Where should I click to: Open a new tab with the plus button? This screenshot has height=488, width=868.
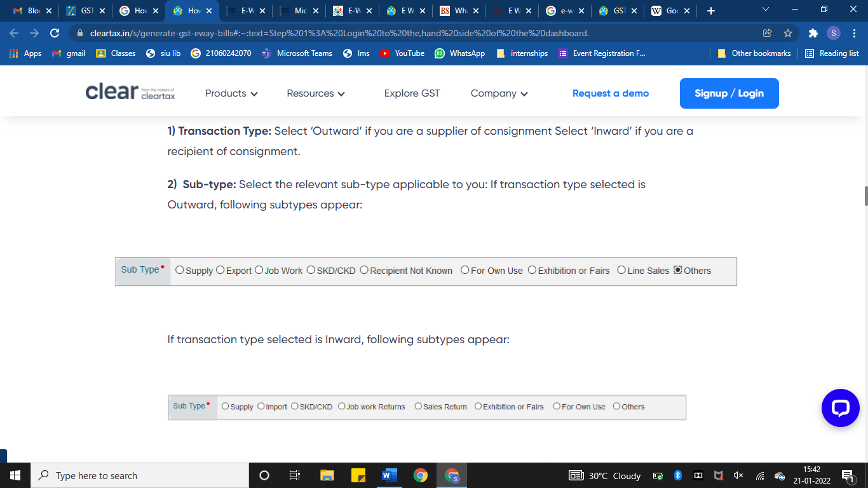point(711,11)
